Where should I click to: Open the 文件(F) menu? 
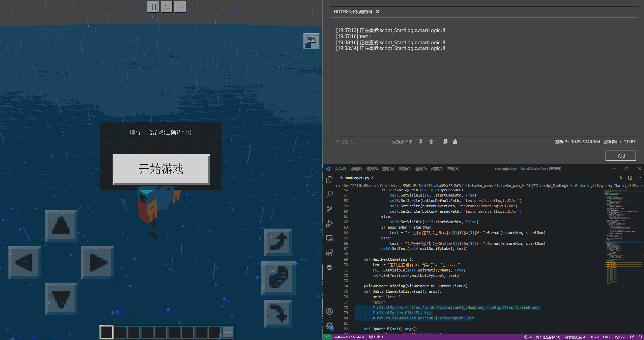[340, 169]
